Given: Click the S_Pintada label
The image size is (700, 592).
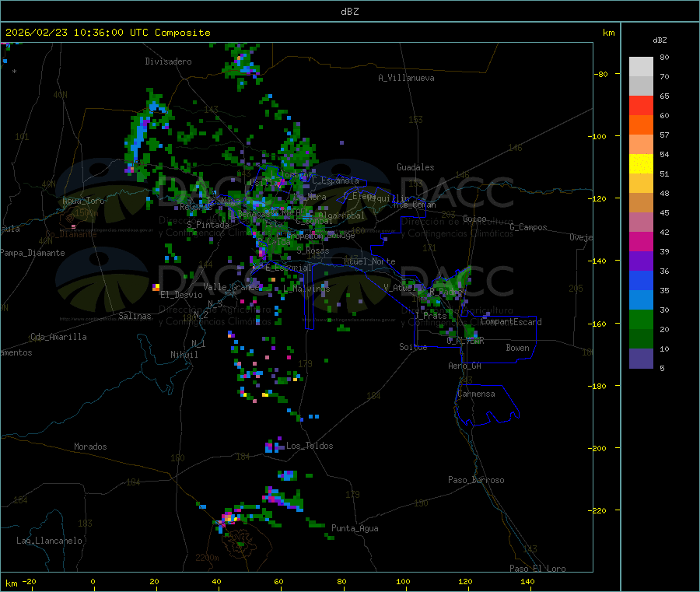Looking at the screenshot, I should (208, 225).
